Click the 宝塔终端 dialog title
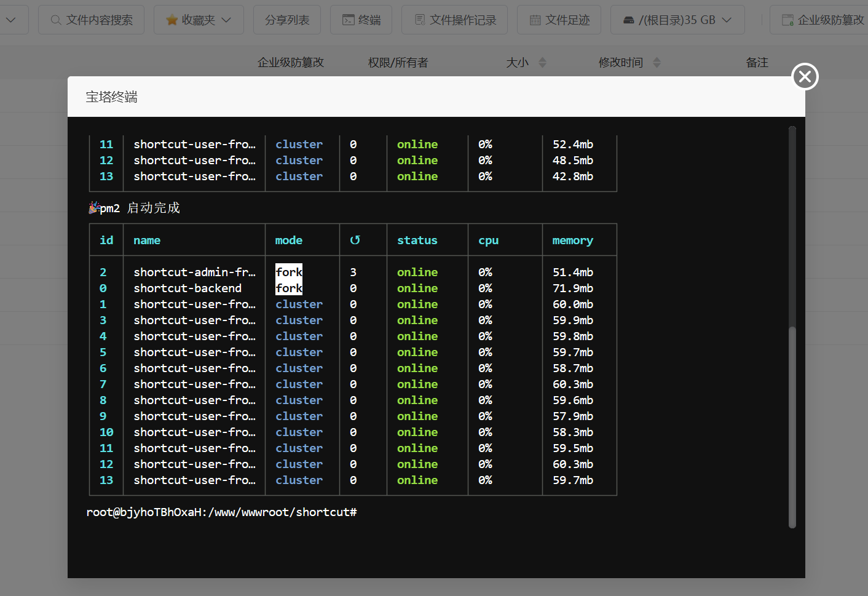The width and height of the screenshot is (868, 596). tap(111, 97)
